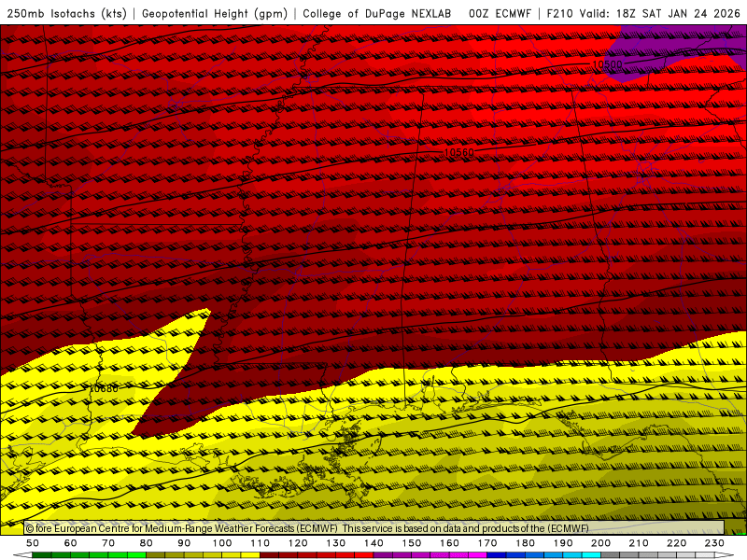This screenshot has width=747, height=560.
Task: Click the 'F210' forecast hour label
Action: (559, 14)
